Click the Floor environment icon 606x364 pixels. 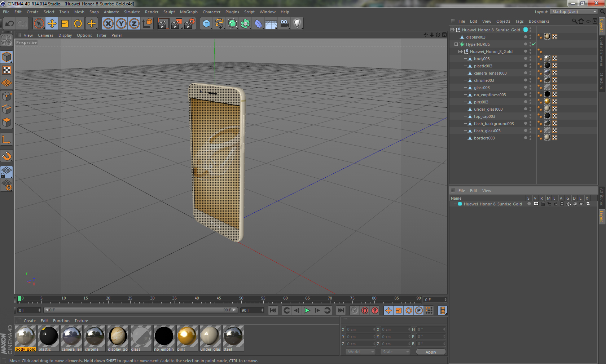[x=271, y=24]
